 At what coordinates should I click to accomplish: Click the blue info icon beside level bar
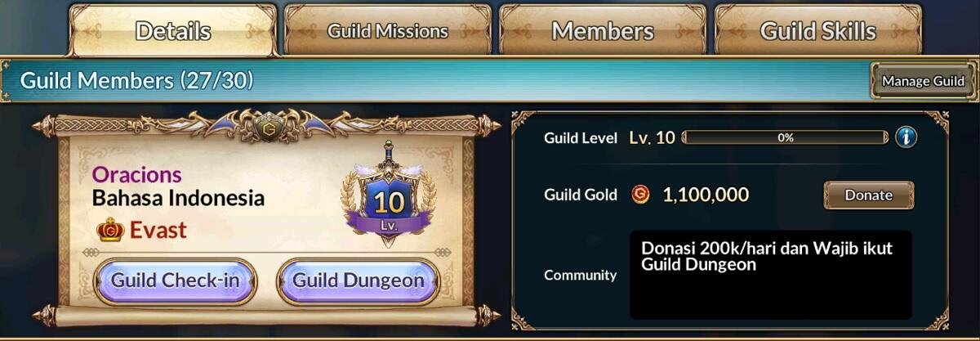tap(906, 137)
